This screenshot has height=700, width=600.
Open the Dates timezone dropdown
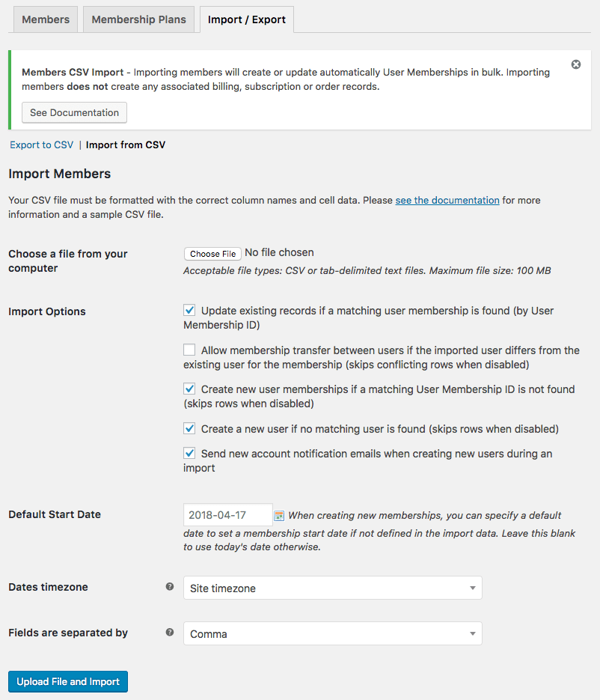[332, 588]
